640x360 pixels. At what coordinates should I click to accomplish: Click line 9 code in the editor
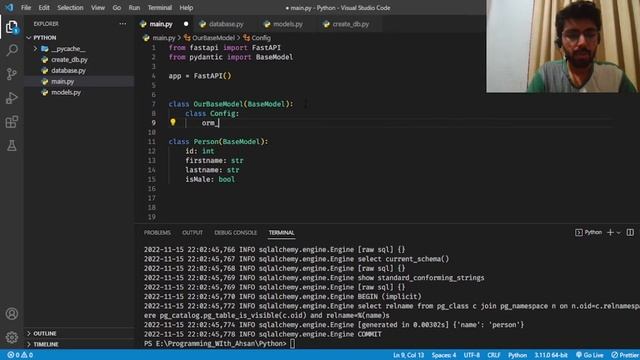(x=210, y=122)
